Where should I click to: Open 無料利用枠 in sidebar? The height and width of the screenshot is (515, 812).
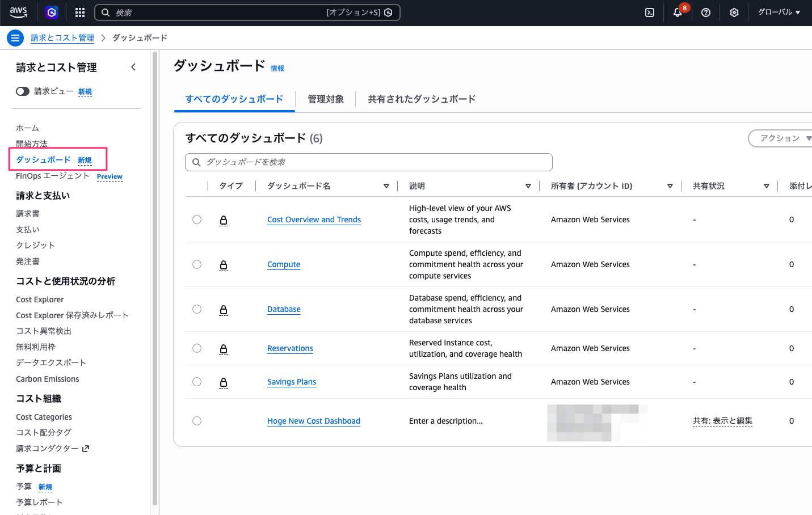tap(36, 347)
